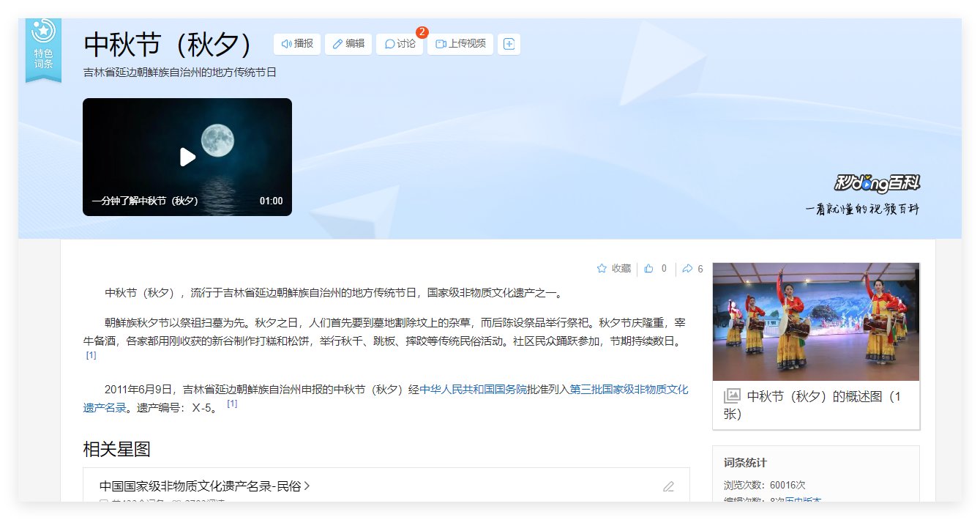
Task: Click reference [1] after 遗产编号 X-5
Action: [x=232, y=404]
